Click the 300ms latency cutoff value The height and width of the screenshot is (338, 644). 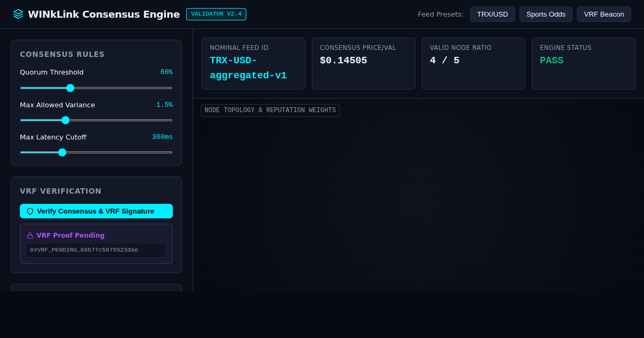tap(162, 137)
